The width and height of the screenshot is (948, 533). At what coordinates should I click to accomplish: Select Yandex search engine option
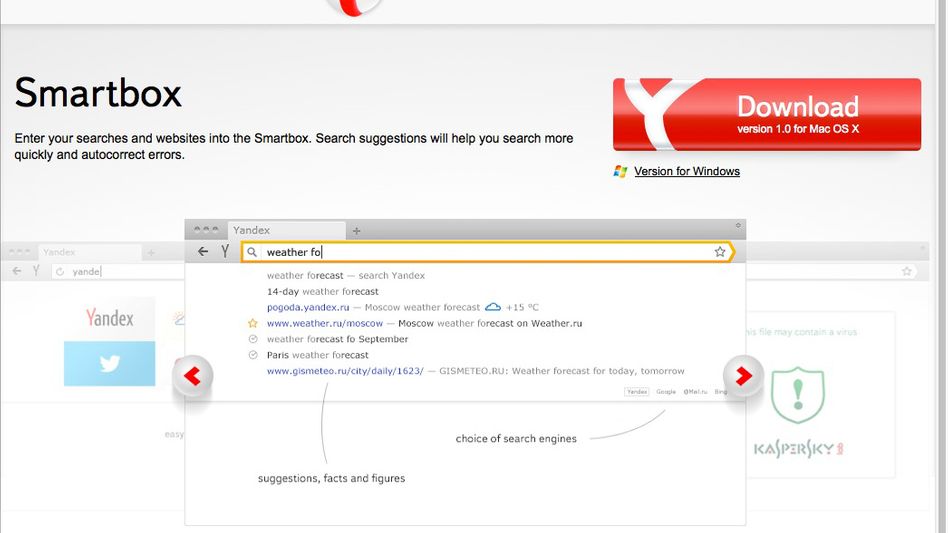(637, 392)
